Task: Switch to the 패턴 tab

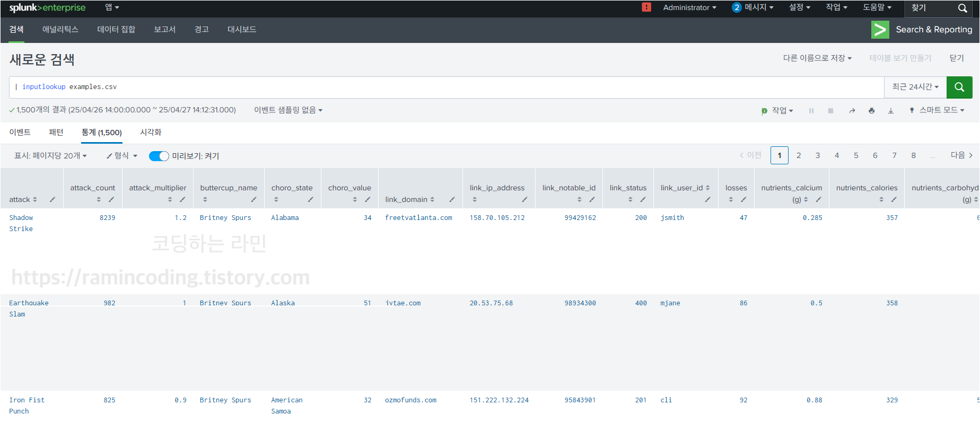Action: click(x=56, y=132)
